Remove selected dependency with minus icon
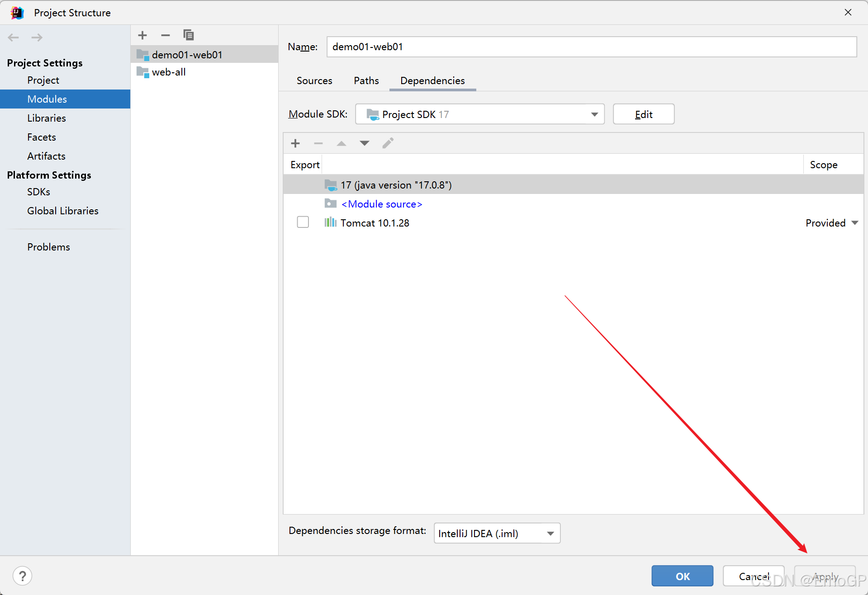The width and height of the screenshot is (868, 595). [318, 143]
